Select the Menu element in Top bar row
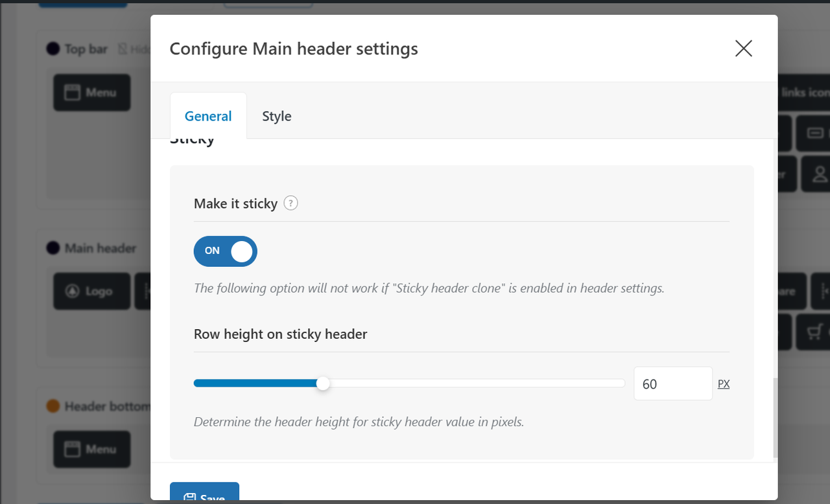Viewport: 830px width, 504px height. [92, 92]
